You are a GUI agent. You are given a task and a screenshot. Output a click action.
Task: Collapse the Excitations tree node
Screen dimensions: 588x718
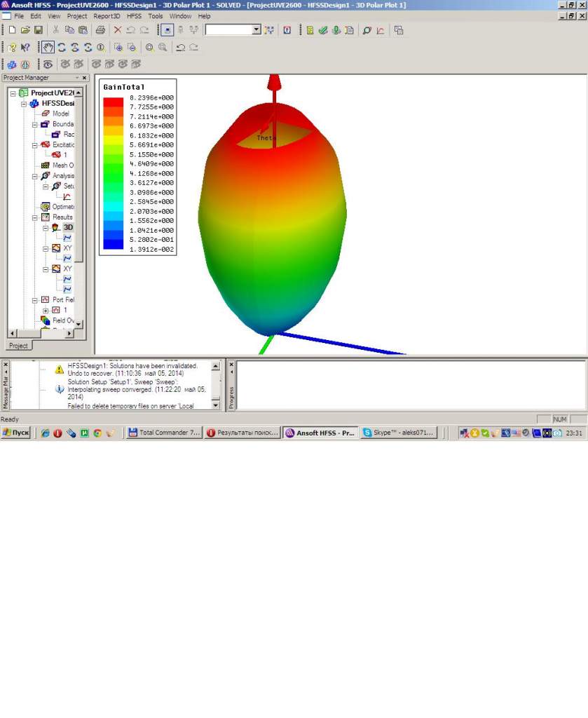pyautogui.click(x=35, y=145)
